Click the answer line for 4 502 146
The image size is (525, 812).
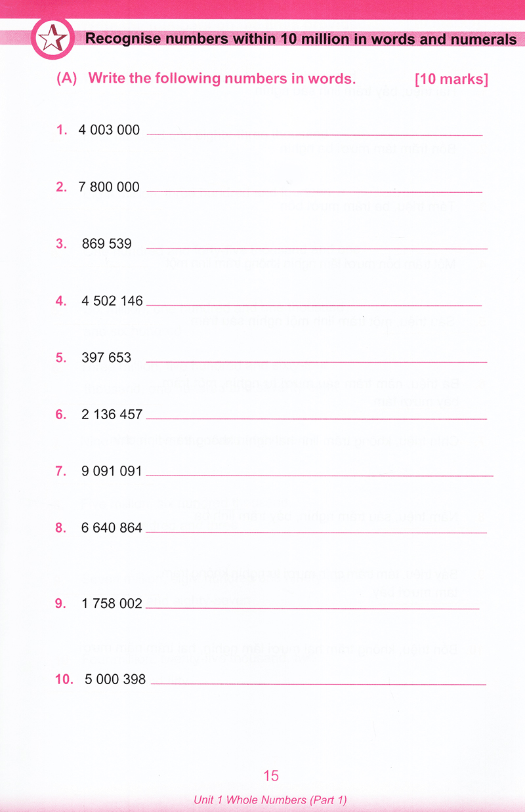314,305
